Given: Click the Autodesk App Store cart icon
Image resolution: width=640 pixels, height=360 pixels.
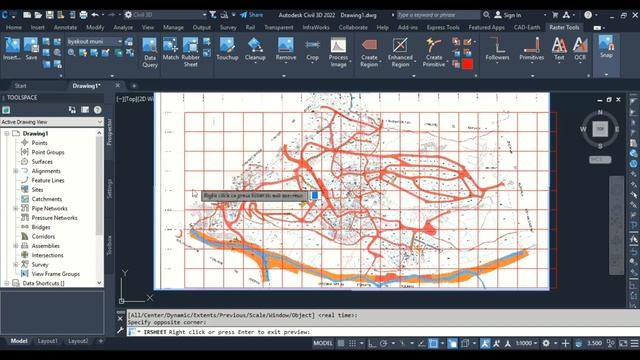Looking at the screenshot, I should tap(555, 15).
